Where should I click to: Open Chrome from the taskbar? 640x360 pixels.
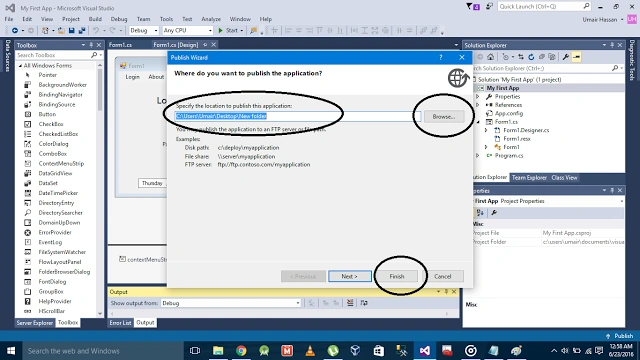click(x=241, y=351)
